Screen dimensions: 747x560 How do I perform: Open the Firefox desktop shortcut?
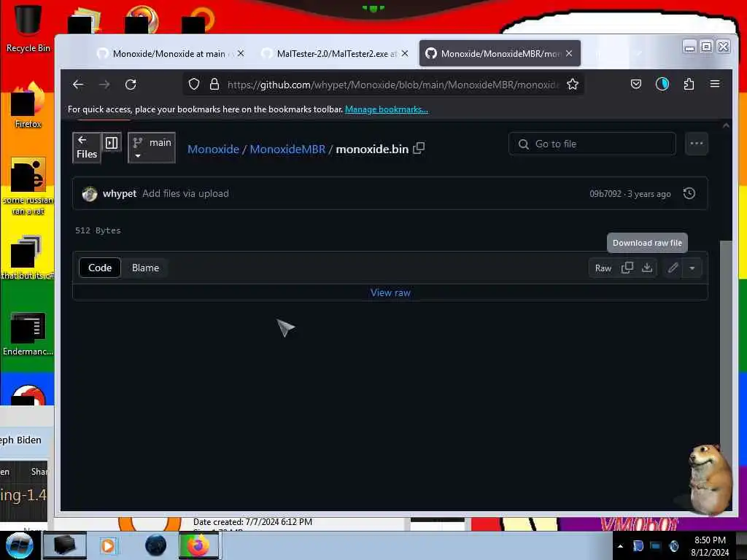(28, 106)
